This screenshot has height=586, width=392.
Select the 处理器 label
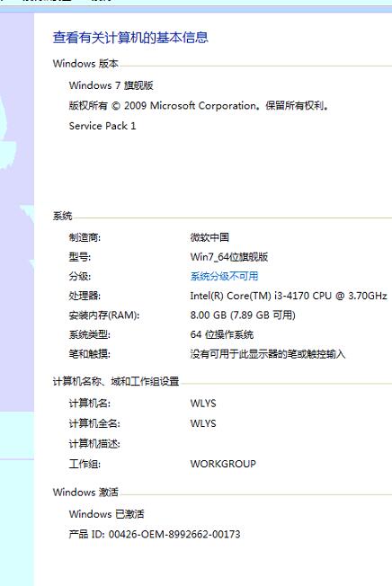click(85, 296)
